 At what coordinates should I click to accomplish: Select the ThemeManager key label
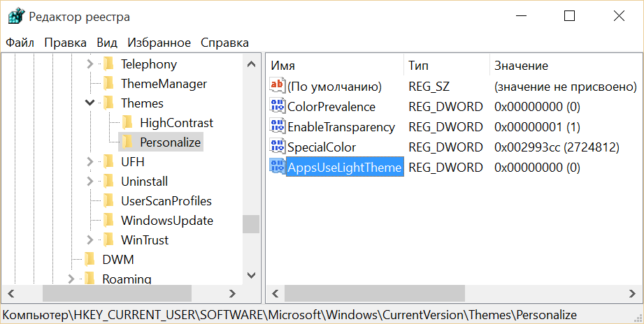[164, 84]
